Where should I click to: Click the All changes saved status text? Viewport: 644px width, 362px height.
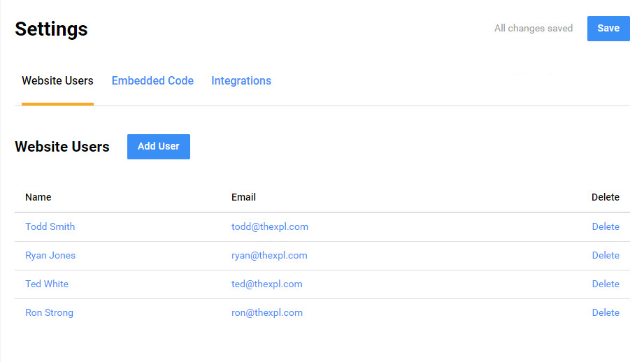pos(534,29)
